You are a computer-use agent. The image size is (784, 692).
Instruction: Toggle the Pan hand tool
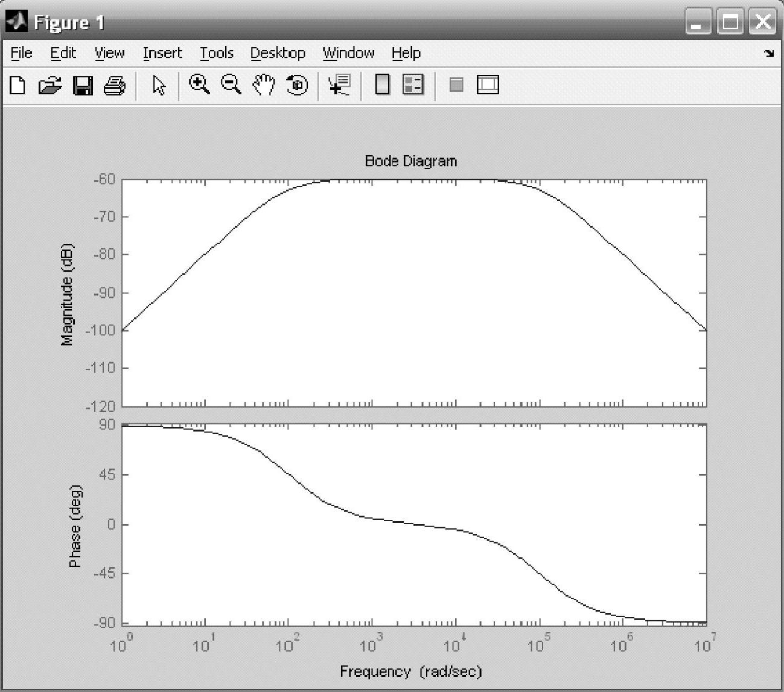264,85
